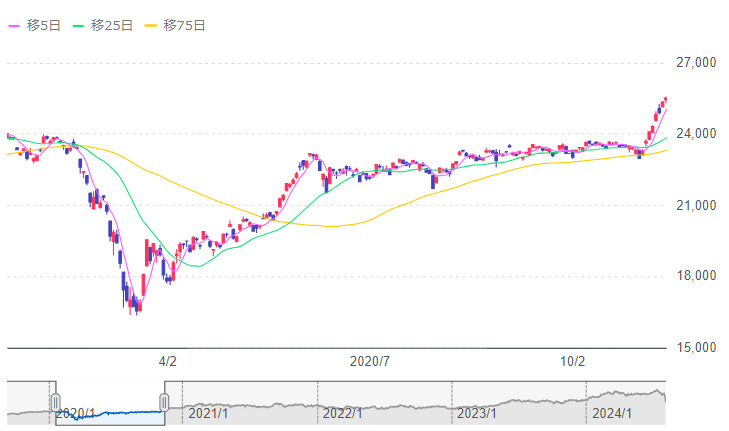The image size is (729, 431).
Task: Click the blue selected range in navigator
Action: 110,411
